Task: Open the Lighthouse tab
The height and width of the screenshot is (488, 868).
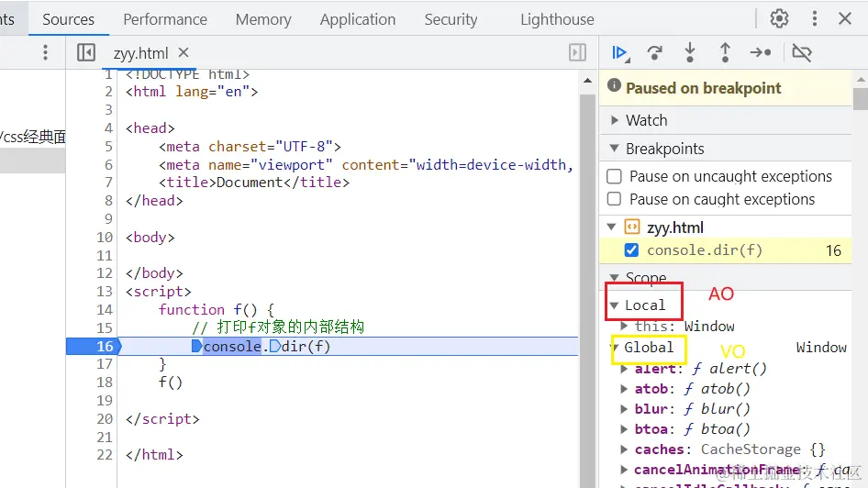Action: pyautogui.click(x=557, y=19)
